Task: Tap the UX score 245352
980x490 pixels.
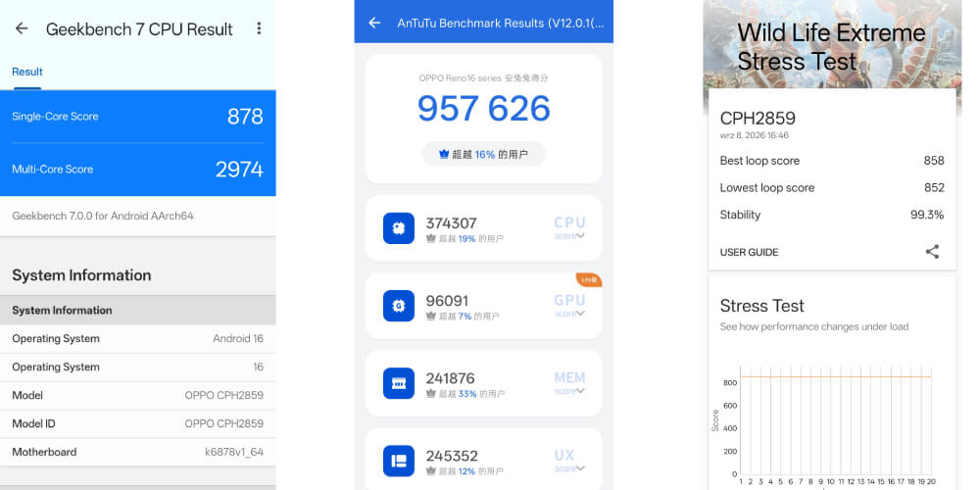Action: click(x=452, y=456)
